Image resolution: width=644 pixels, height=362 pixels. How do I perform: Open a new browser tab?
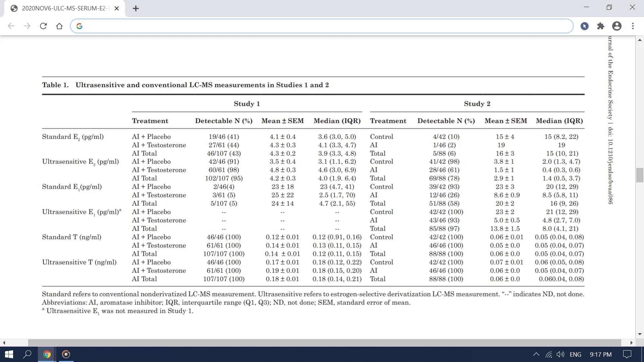[x=136, y=8]
